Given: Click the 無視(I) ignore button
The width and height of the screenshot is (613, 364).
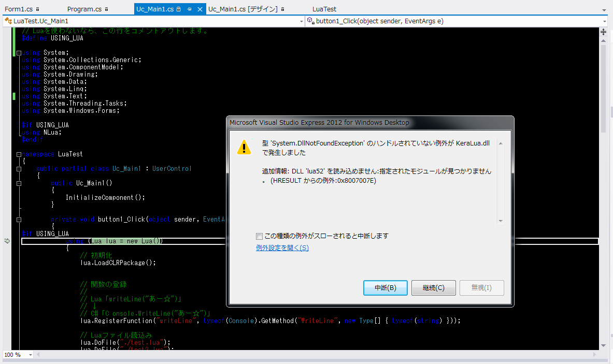Looking at the screenshot, I should [x=482, y=288].
